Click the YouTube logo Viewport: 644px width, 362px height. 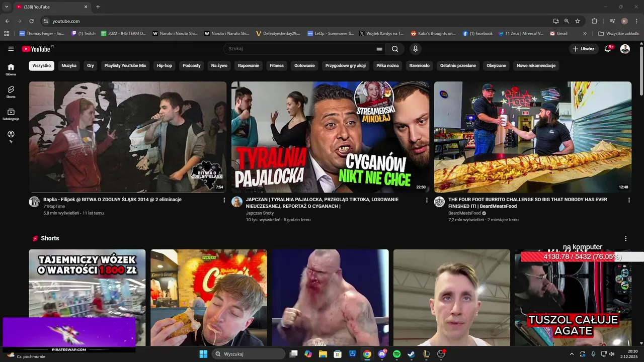tap(36, 49)
